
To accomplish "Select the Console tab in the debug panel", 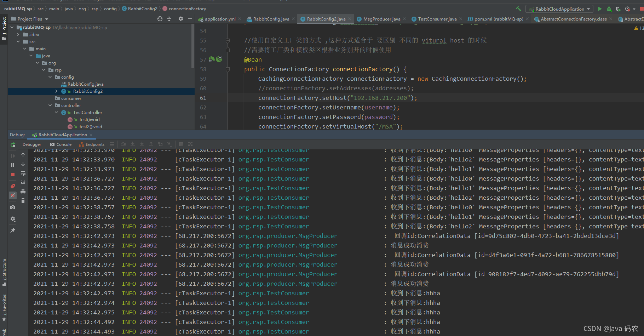I will coord(61,144).
